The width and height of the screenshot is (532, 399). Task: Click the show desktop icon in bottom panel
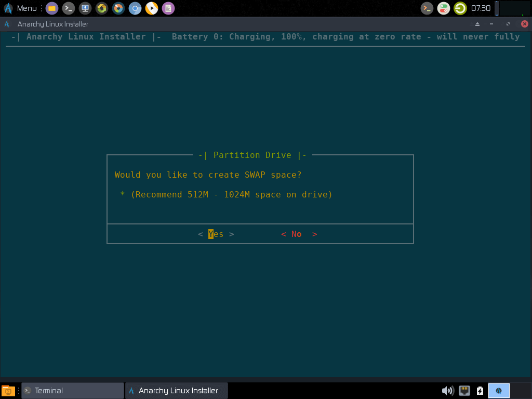point(8,391)
